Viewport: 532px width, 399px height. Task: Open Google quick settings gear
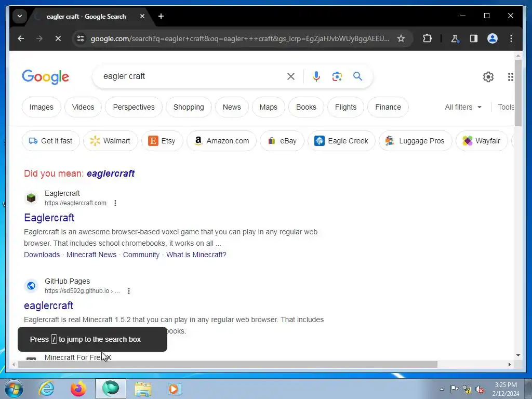point(488,77)
